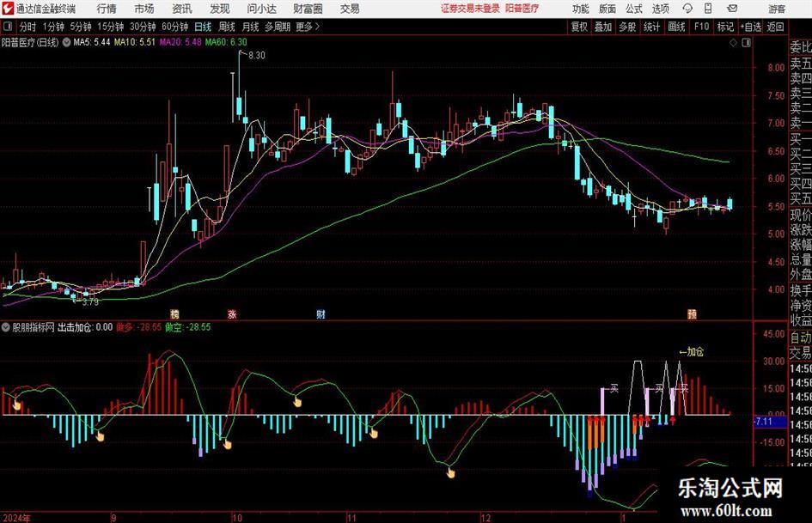The image size is (812, 523).
Task: Click the diamond icon above the chart
Action: pyautogui.click(x=733, y=43)
